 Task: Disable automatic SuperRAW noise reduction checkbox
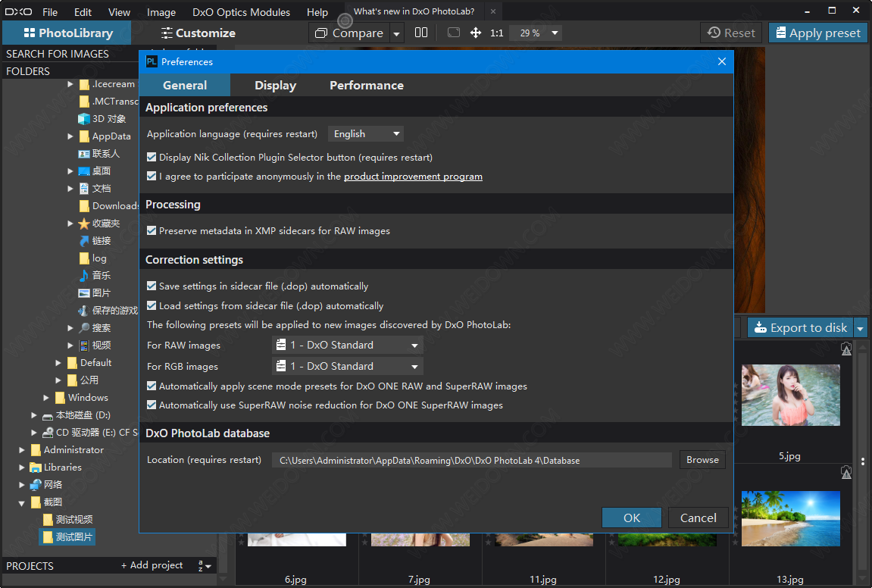tap(152, 405)
